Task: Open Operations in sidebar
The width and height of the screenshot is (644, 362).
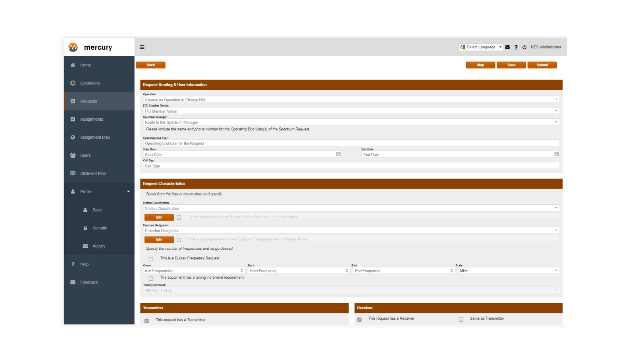Action: pos(99,83)
